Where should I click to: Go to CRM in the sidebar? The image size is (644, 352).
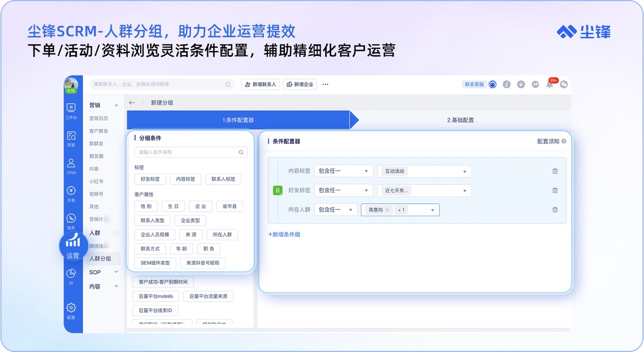(71, 164)
